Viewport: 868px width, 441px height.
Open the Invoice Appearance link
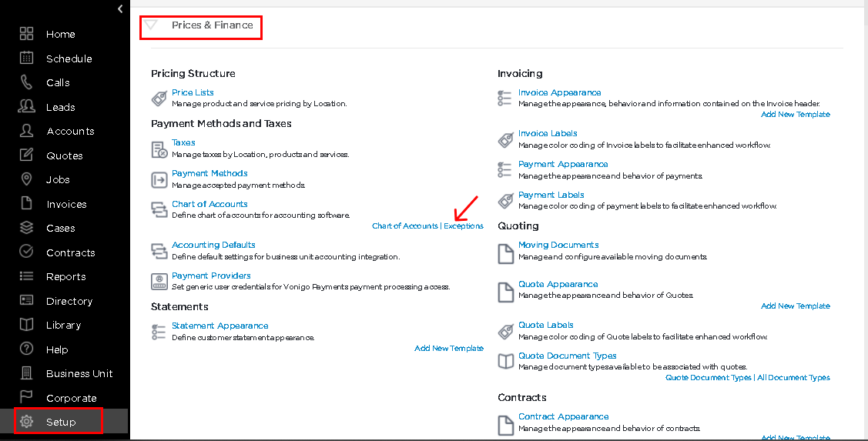pyautogui.click(x=560, y=92)
